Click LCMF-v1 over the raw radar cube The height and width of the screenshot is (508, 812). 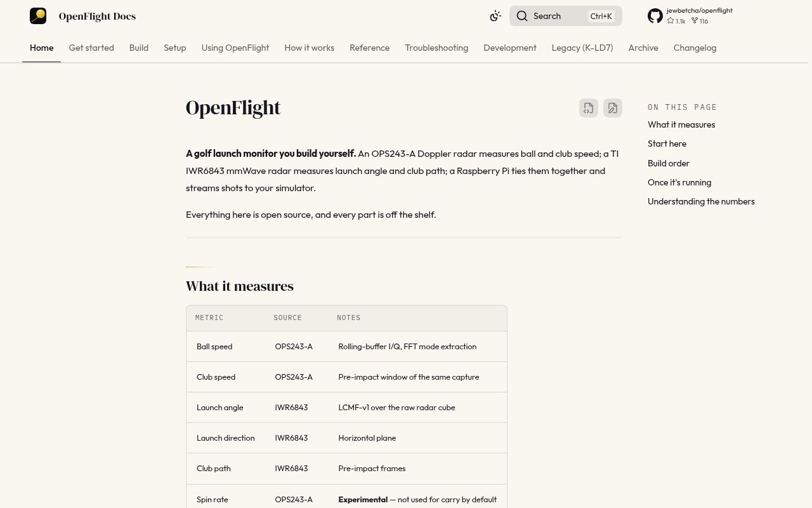(396, 408)
